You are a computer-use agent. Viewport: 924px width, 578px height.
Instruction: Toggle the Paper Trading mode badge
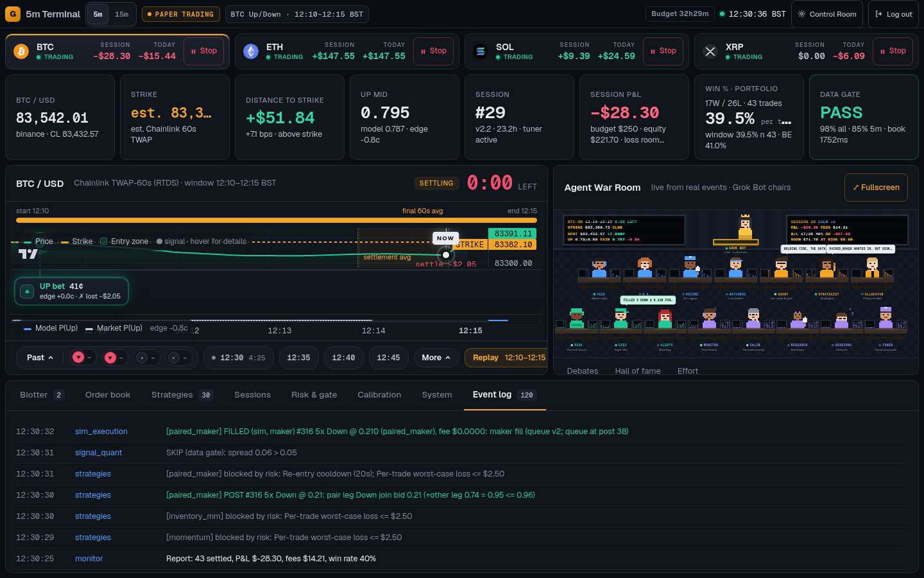[x=181, y=14]
